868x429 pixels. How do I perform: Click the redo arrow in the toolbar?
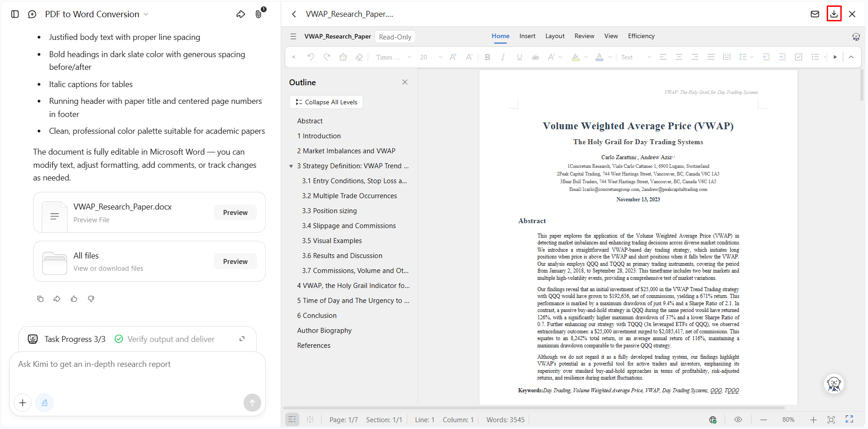click(327, 57)
